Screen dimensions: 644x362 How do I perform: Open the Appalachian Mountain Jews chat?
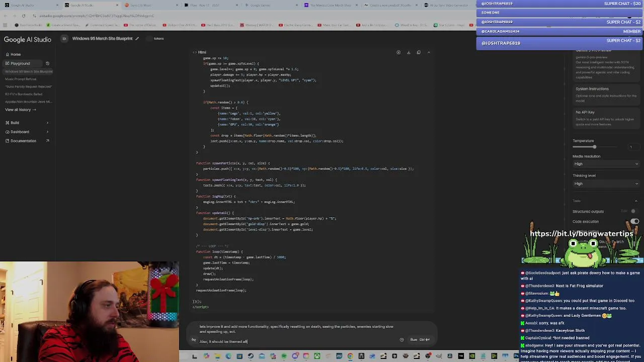click(x=28, y=102)
